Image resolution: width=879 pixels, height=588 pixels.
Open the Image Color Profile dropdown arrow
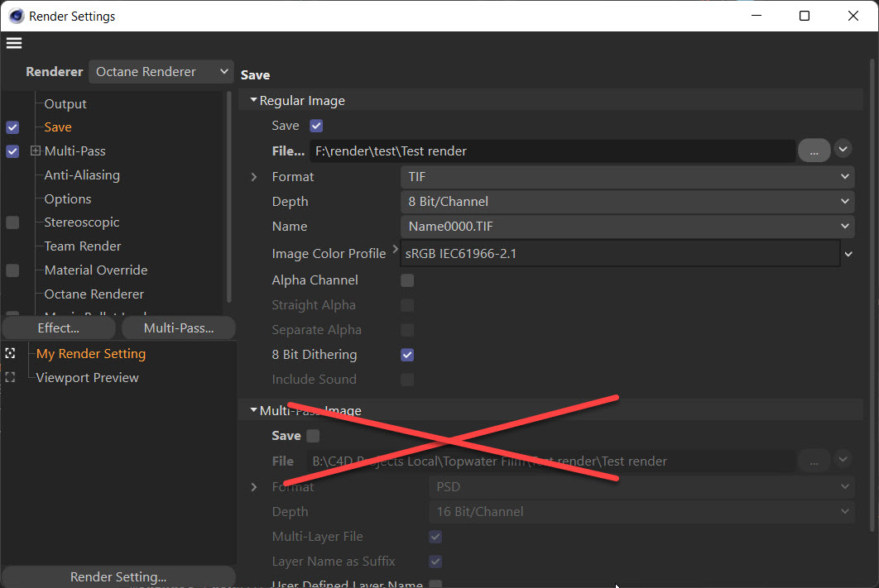click(848, 254)
